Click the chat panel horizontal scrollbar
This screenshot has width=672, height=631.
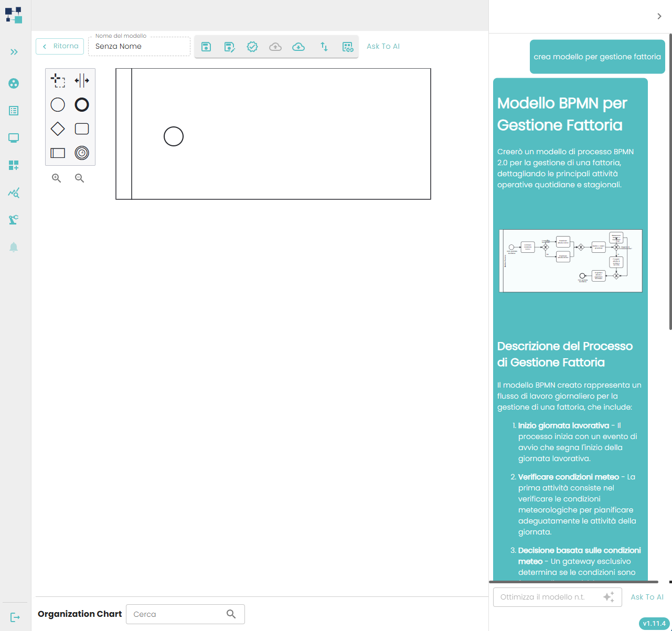point(573,582)
